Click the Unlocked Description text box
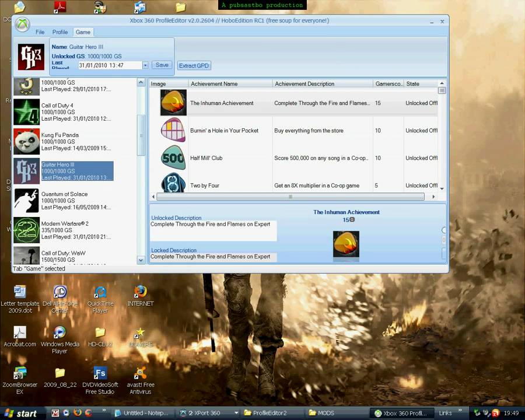Screen dimensions: 525x420 click(x=213, y=231)
